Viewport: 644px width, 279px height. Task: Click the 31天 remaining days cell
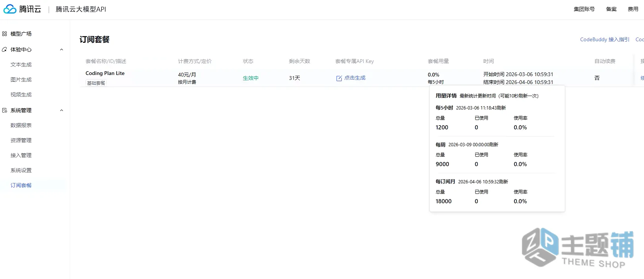click(295, 78)
